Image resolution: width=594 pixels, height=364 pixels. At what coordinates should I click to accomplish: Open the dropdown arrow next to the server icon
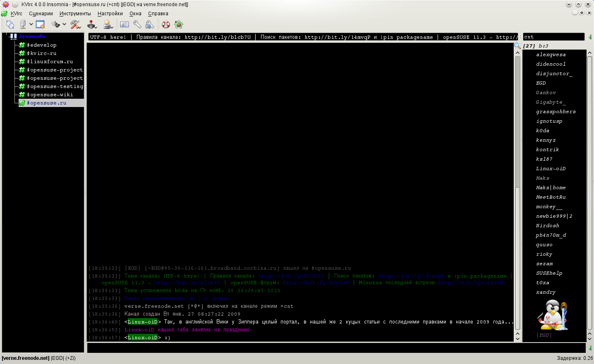pos(31,24)
